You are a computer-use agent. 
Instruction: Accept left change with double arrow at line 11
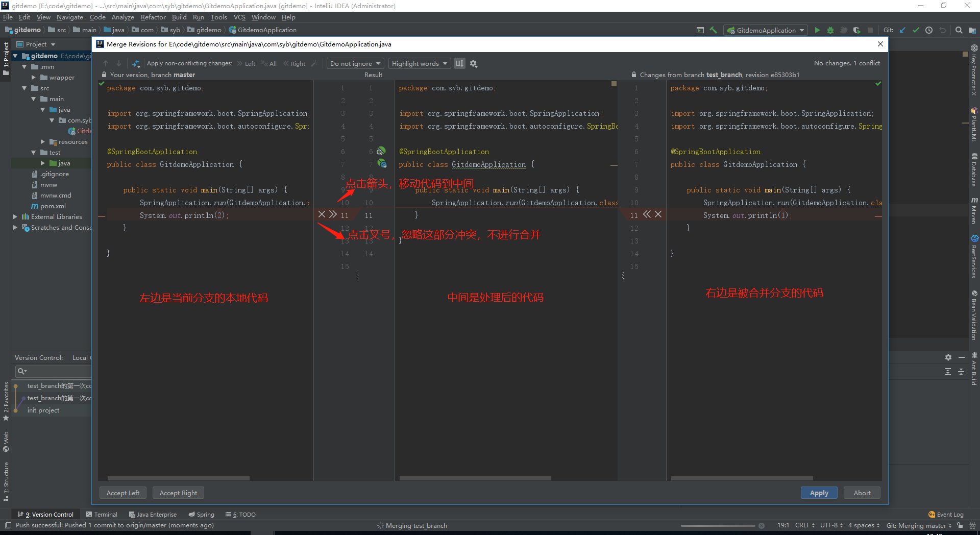click(x=333, y=214)
